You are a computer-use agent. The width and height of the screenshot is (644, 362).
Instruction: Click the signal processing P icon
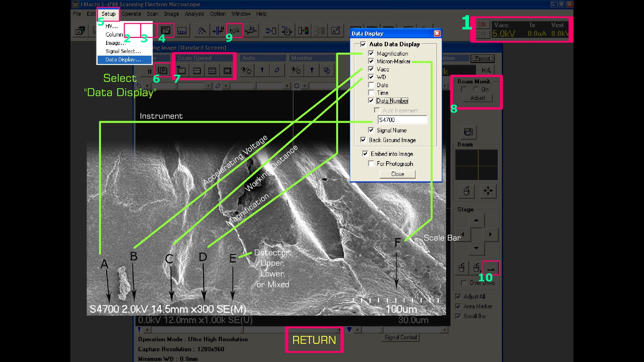(287, 31)
